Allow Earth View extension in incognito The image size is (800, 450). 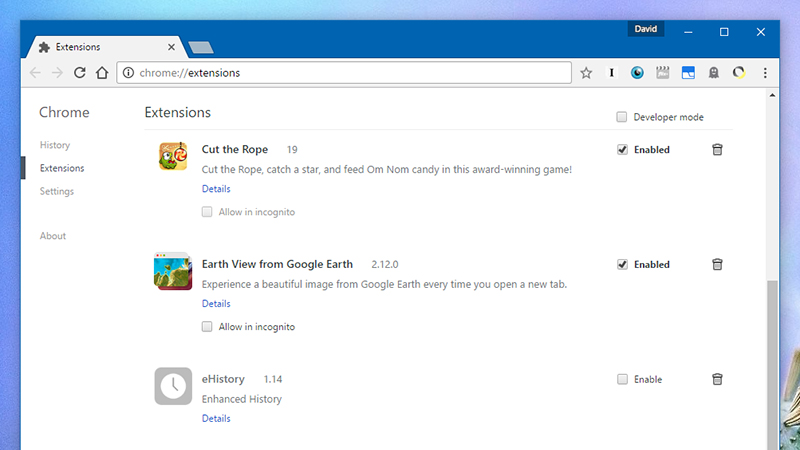pos(207,327)
